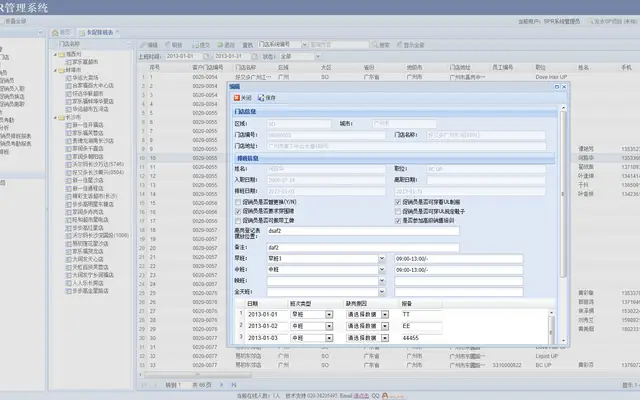The width and height of the screenshot is (640, 400).
Task: Collapse the 长沙市 tree node
Action: [56, 118]
